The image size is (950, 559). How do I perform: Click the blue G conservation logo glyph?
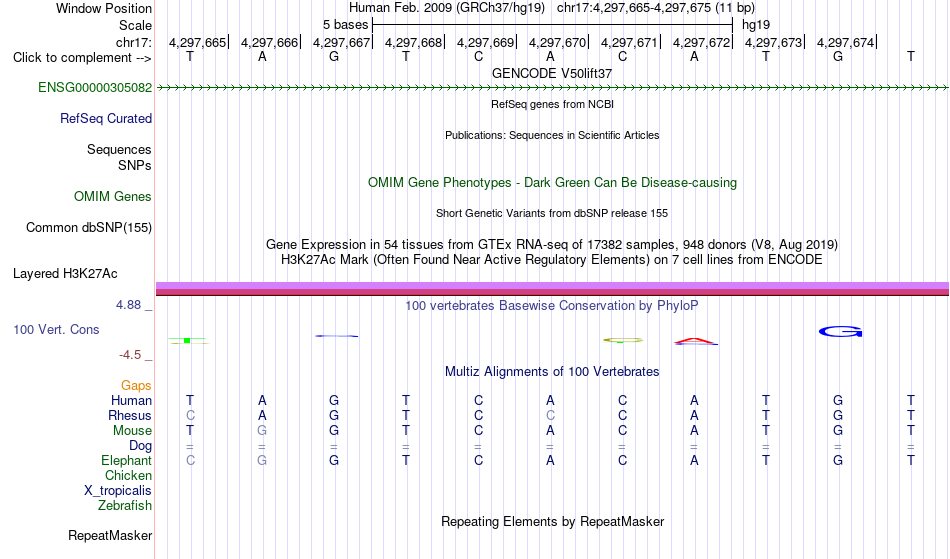pos(840,331)
